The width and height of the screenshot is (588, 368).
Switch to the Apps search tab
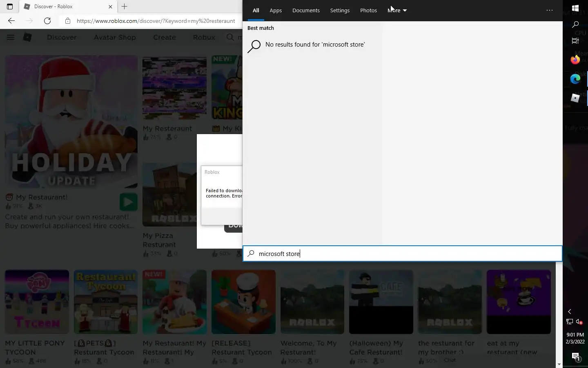click(x=276, y=10)
